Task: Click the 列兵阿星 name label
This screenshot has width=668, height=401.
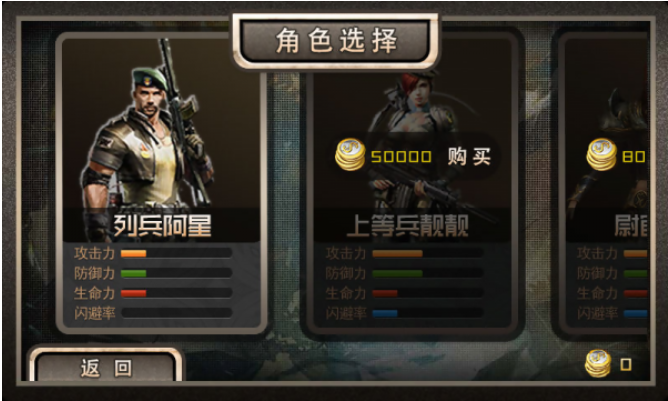Action: [x=162, y=226]
